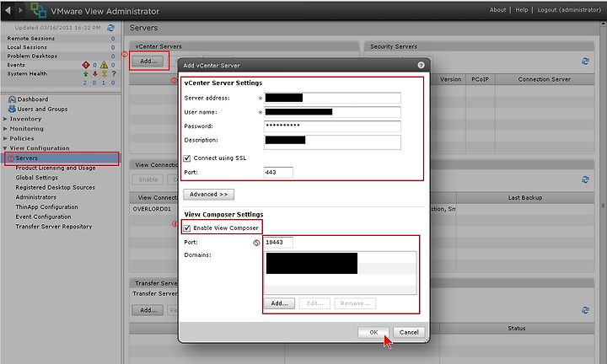
Task: Refresh the View Connection Servers panel
Action: point(585,179)
